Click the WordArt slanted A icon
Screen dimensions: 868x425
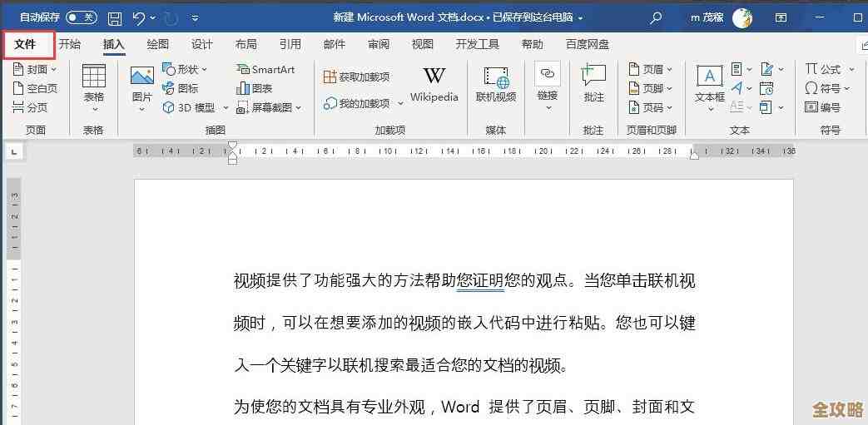point(737,88)
